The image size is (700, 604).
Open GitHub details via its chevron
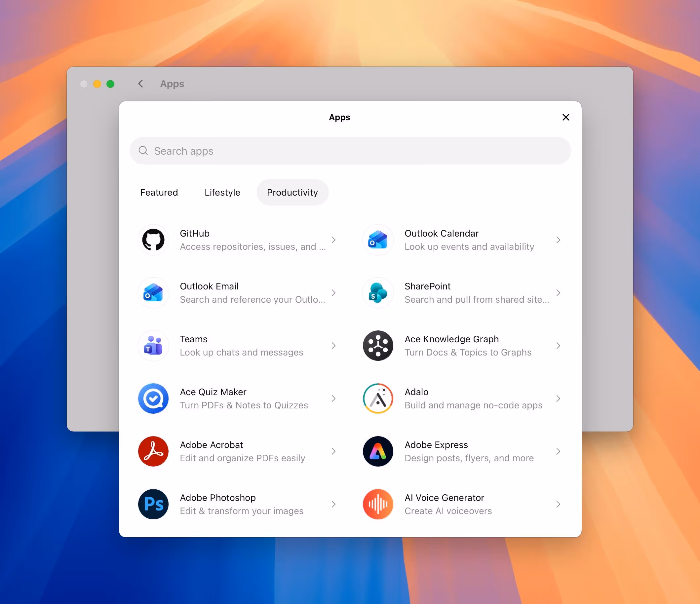click(x=333, y=240)
